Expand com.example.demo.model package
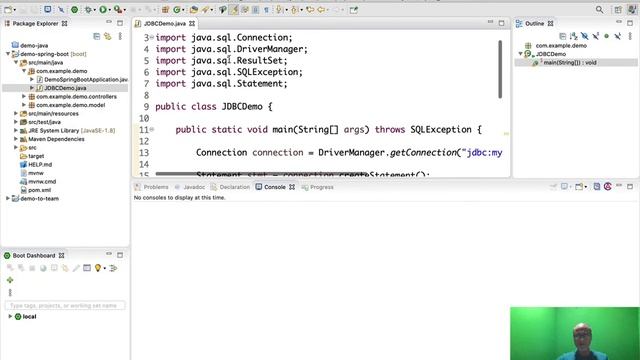Viewport: 640px width, 360px height. (24, 105)
